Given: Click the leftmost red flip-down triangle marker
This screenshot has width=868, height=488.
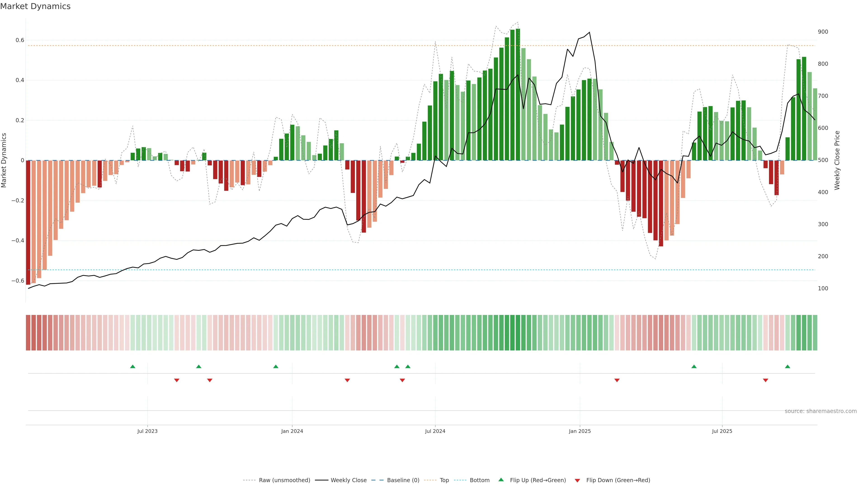Looking at the screenshot, I should [177, 380].
